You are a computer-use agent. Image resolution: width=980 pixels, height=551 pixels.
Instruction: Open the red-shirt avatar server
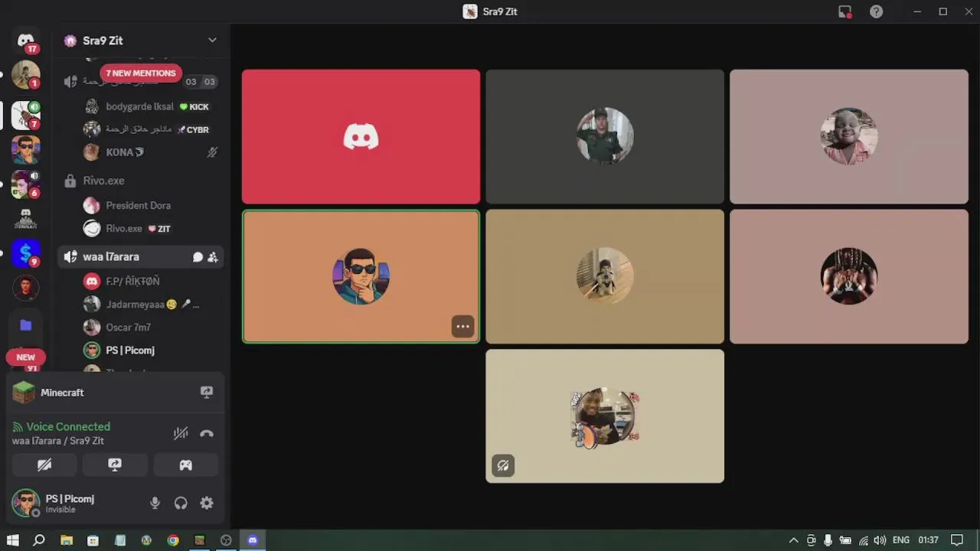[25, 288]
